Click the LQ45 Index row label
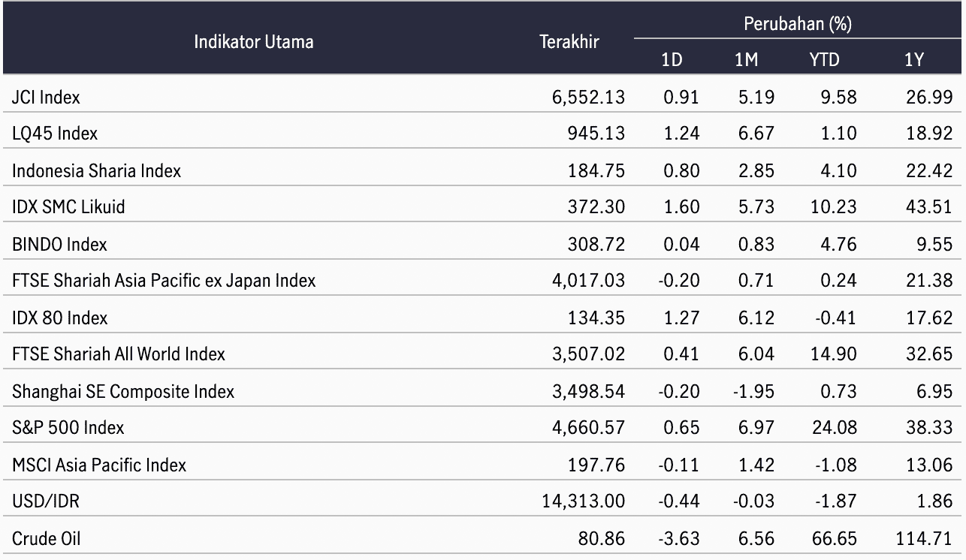966x560 pixels. tap(55, 134)
